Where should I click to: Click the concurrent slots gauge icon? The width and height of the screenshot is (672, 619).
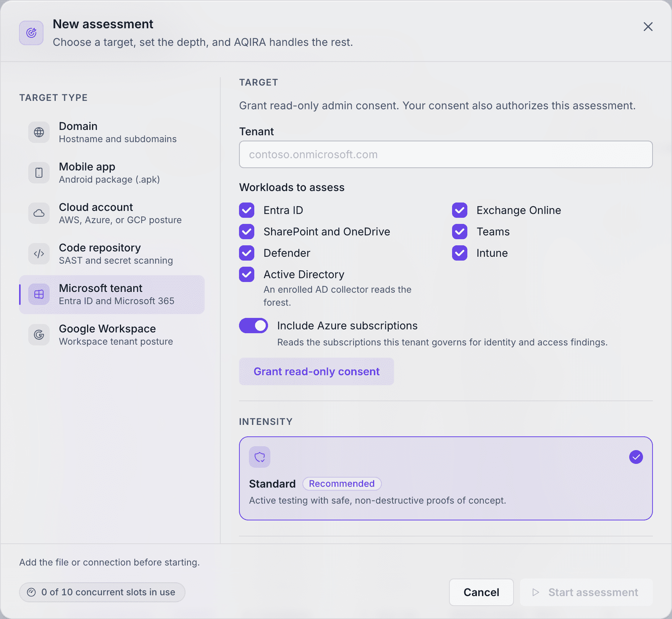[31, 592]
